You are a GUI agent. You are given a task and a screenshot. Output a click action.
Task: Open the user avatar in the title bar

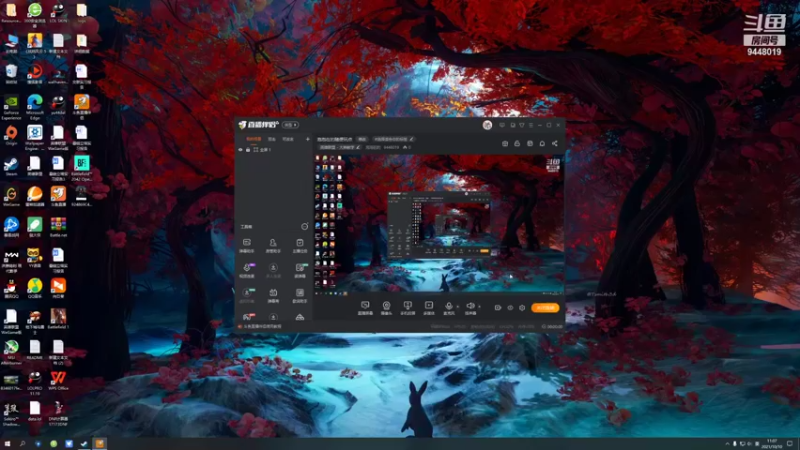(x=487, y=125)
